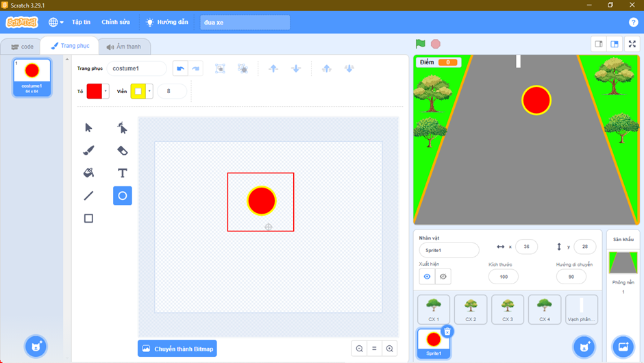The width and height of the screenshot is (644, 363).
Task: Enter full screen stage mode
Action: tap(632, 44)
